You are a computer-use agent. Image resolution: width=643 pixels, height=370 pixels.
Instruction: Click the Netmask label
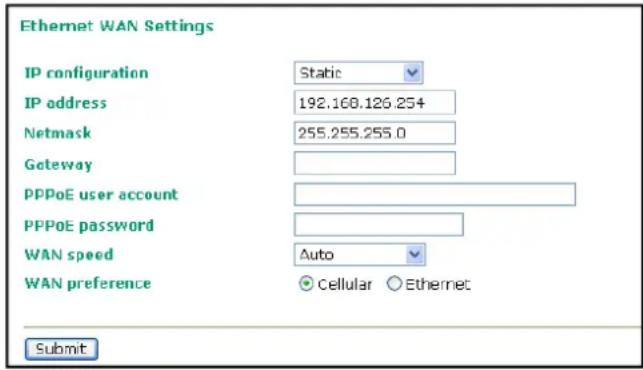coord(58,133)
